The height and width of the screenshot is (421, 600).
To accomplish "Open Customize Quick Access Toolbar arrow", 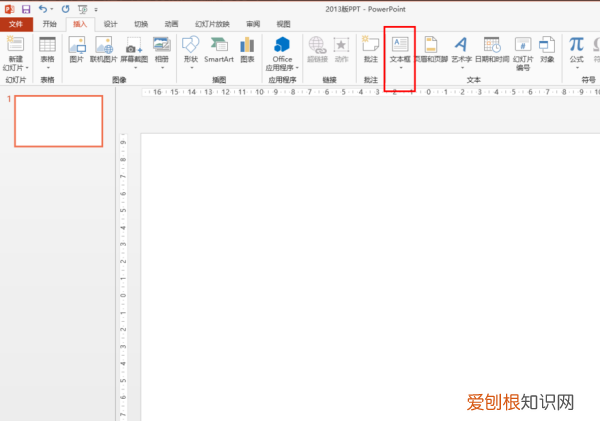I will tap(96, 10).
